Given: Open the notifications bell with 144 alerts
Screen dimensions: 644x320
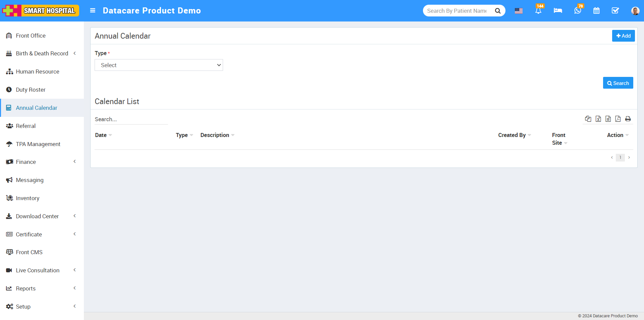Looking at the screenshot, I should 538,11.
